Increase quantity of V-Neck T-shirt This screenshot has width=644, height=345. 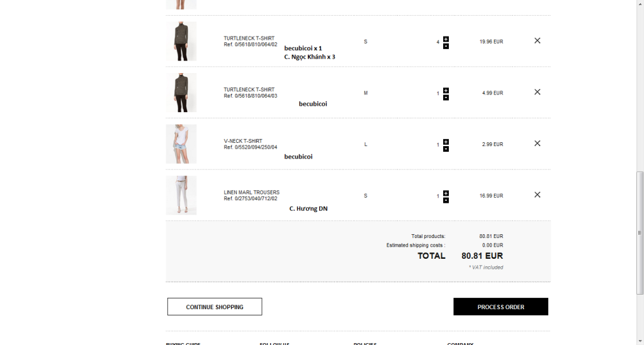click(x=446, y=142)
